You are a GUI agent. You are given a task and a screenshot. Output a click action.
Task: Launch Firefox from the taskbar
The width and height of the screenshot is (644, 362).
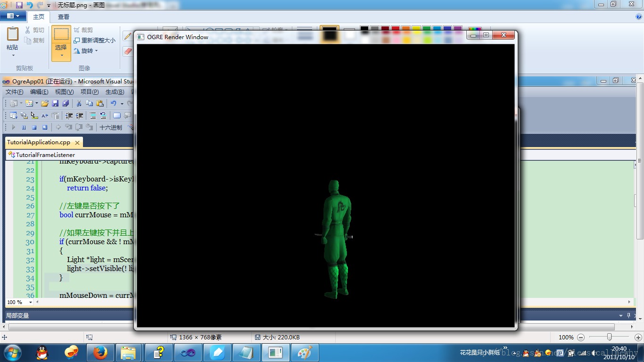(x=100, y=352)
